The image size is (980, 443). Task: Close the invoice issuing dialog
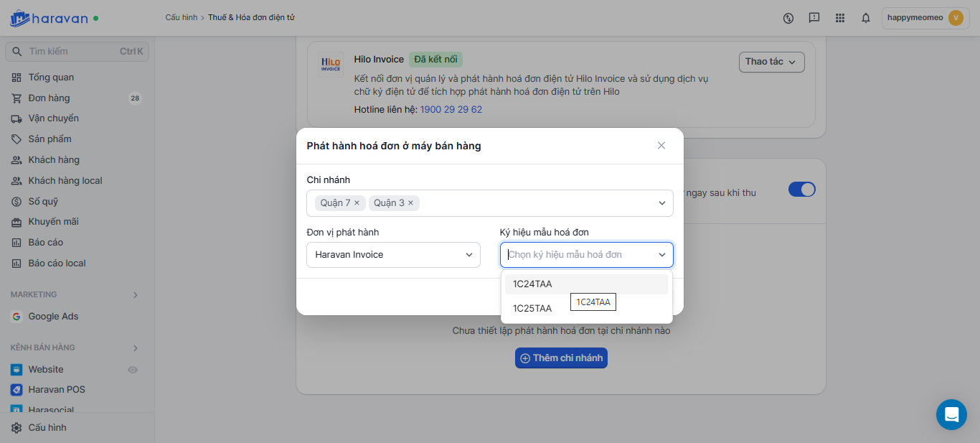point(661,146)
